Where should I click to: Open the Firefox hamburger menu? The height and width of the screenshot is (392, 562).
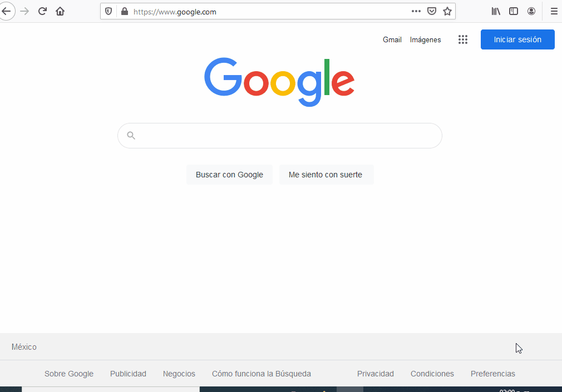554,12
